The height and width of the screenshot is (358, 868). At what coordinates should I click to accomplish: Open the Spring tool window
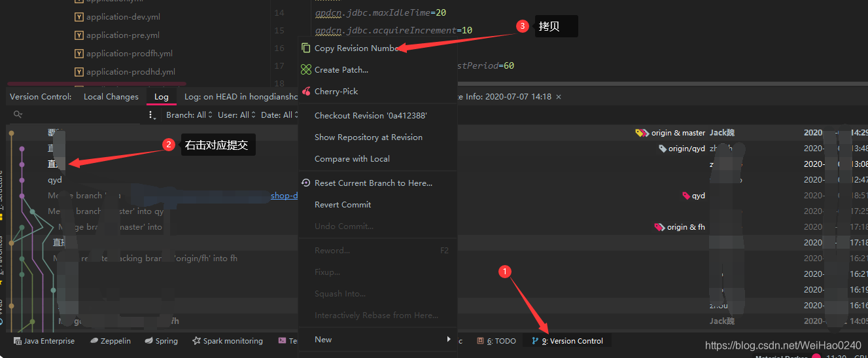[161, 341]
